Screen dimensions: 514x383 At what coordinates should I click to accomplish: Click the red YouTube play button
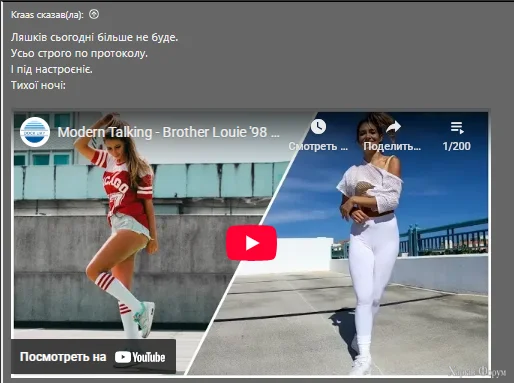251,243
